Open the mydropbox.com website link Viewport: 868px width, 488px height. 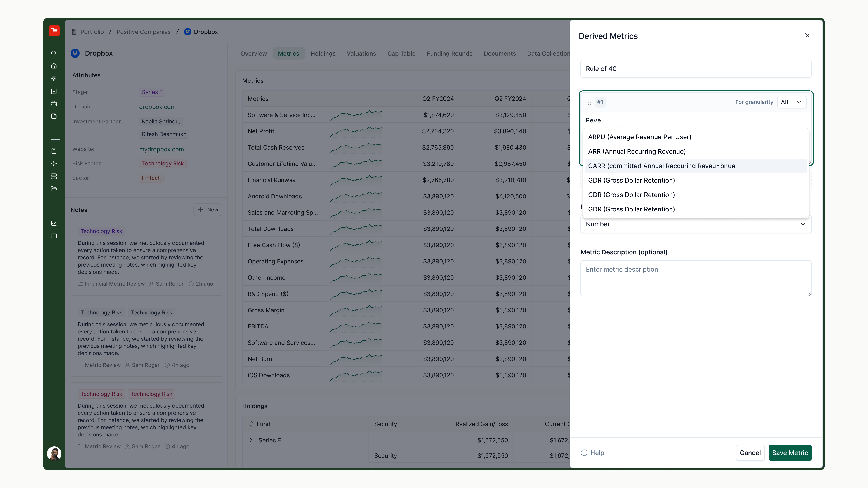pyautogui.click(x=161, y=149)
